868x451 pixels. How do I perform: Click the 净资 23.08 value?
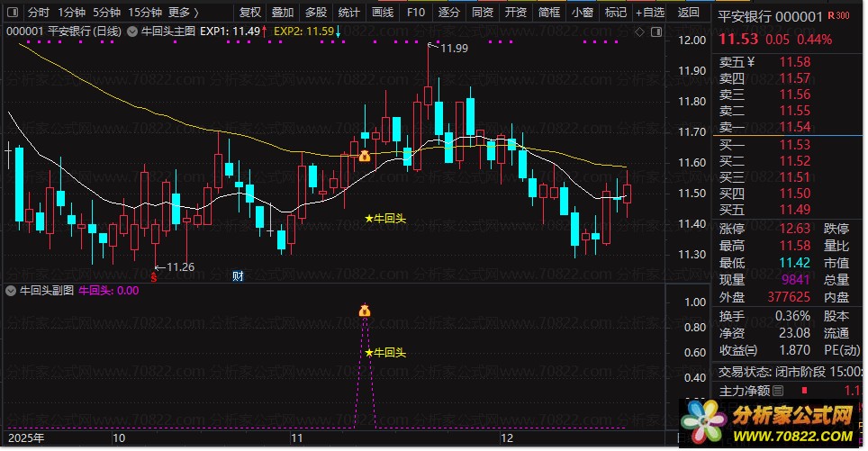point(794,333)
